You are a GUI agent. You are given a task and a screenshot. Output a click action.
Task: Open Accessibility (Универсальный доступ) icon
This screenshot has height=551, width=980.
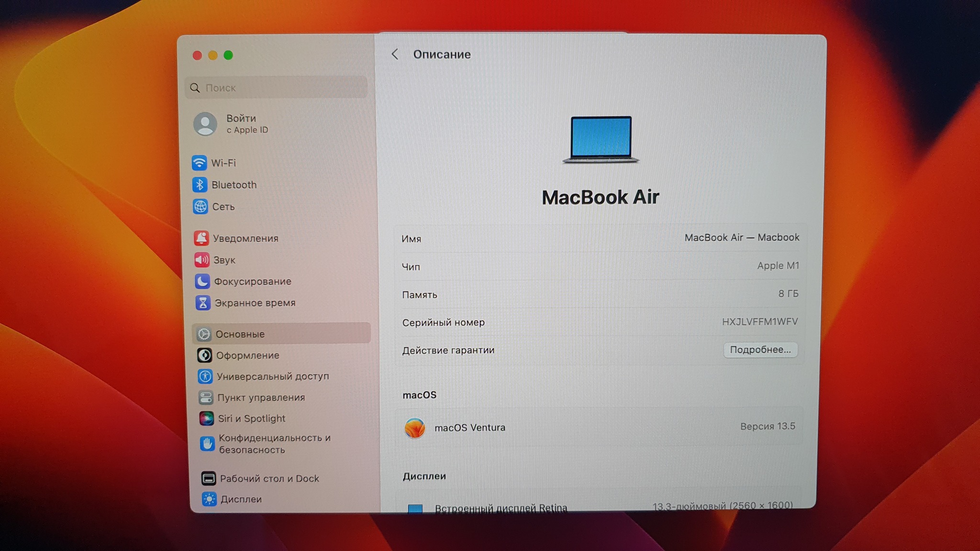point(205,376)
